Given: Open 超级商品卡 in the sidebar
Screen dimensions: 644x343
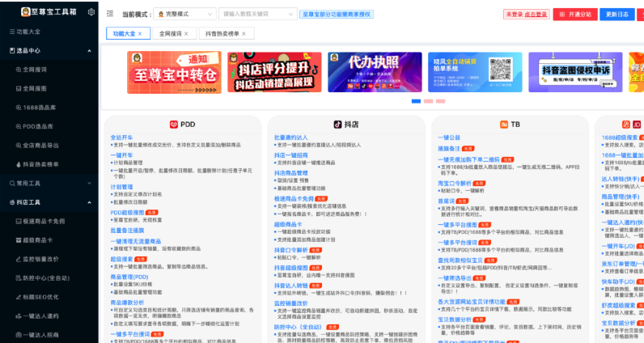Looking at the screenshot, I should [x=34, y=240].
